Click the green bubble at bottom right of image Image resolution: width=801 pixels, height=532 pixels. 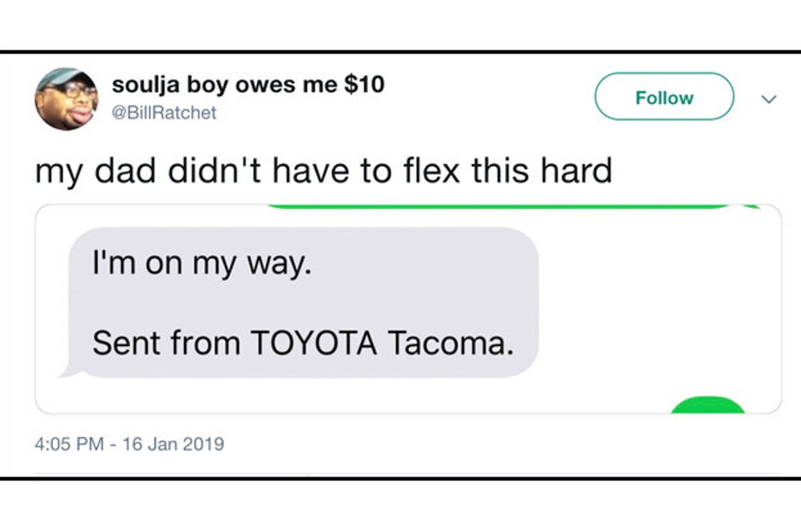pyautogui.click(x=707, y=406)
